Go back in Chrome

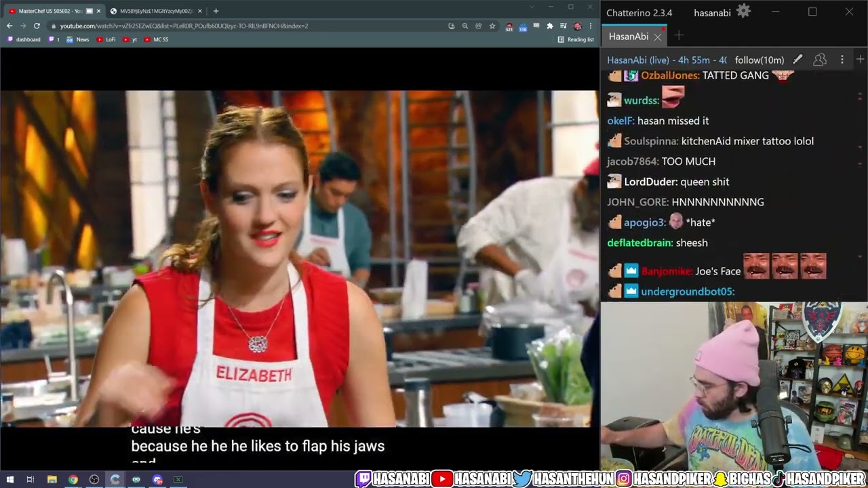(x=9, y=26)
